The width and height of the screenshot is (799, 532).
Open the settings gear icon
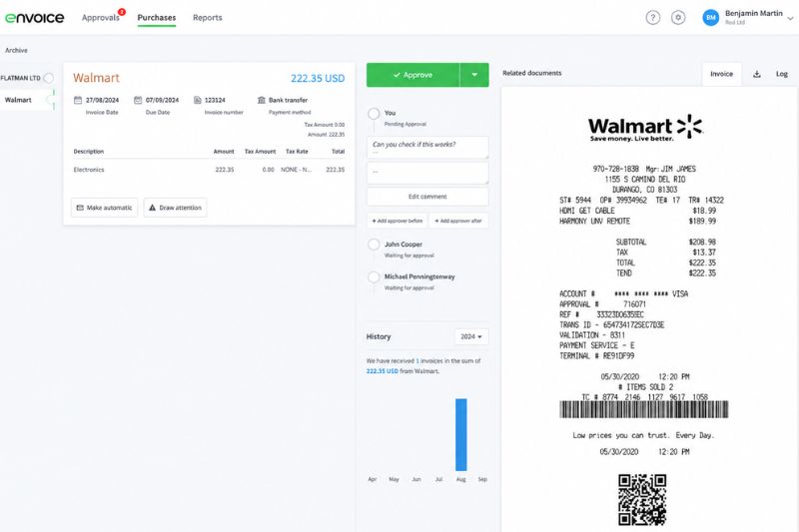(678, 18)
